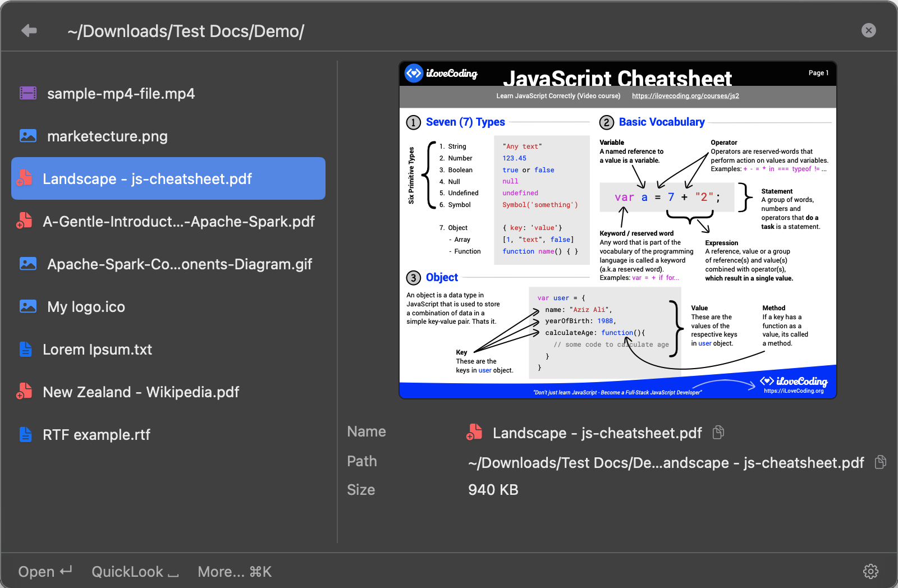This screenshot has height=588, width=898.
Task: Click PDF icon beside Name value in details
Action: [474, 432]
